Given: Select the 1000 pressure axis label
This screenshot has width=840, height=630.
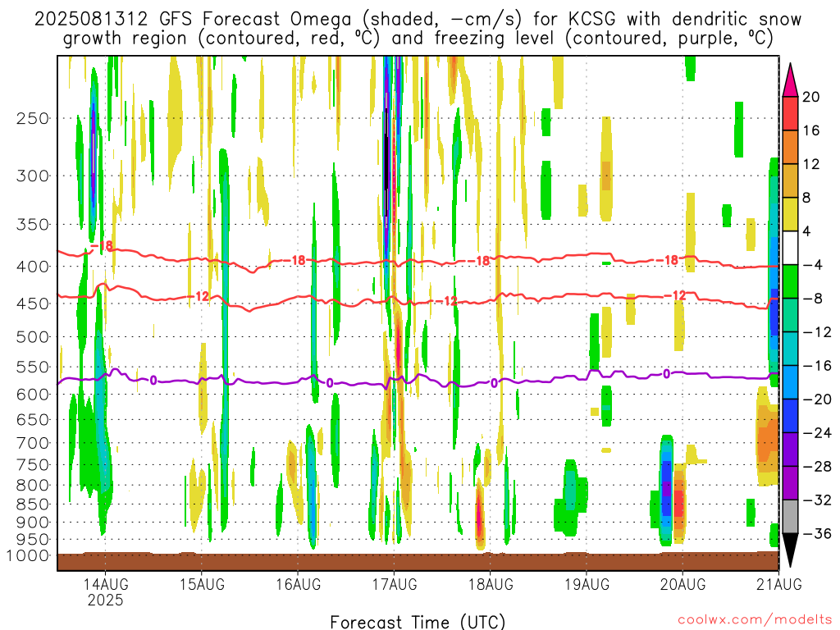Looking at the screenshot, I should click(27, 556).
